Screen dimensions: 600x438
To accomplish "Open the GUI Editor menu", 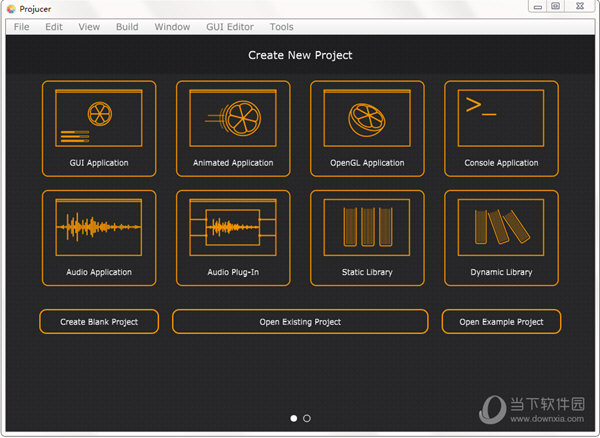I will [x=230, y=27].
